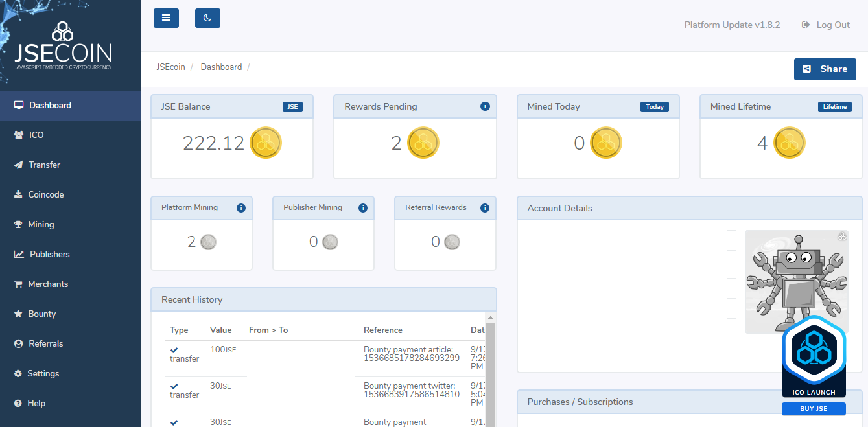Screen dimensions: 868x427
Task: Click the Recent History scrollbar
Action: click(x=490, y=375)
